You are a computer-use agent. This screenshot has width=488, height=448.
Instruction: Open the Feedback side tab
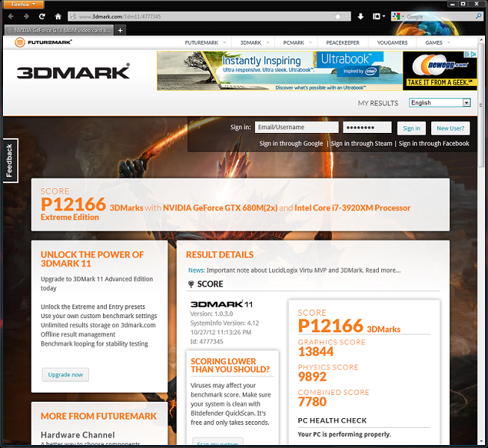10,161
